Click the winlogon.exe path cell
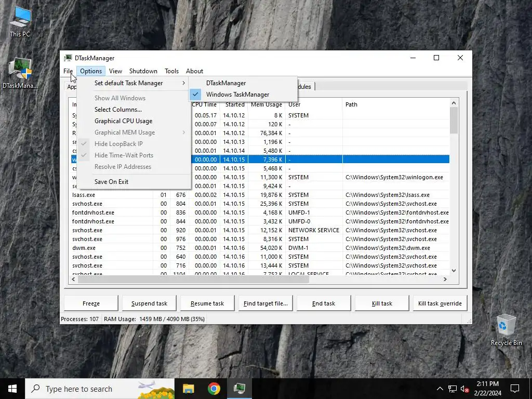Image resolution: width=532 pixels, height=399 pixels. pos(394,177)
